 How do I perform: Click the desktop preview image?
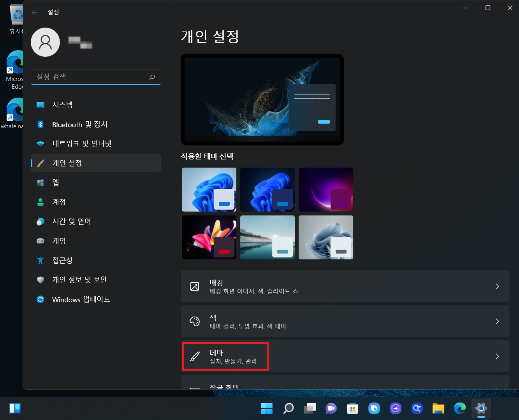(x=262, y=100)
